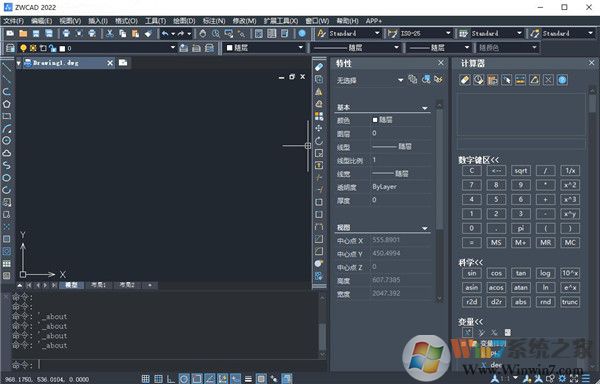Open the 绘图(D) menu
Screen dimensions: 600x384
184,21
